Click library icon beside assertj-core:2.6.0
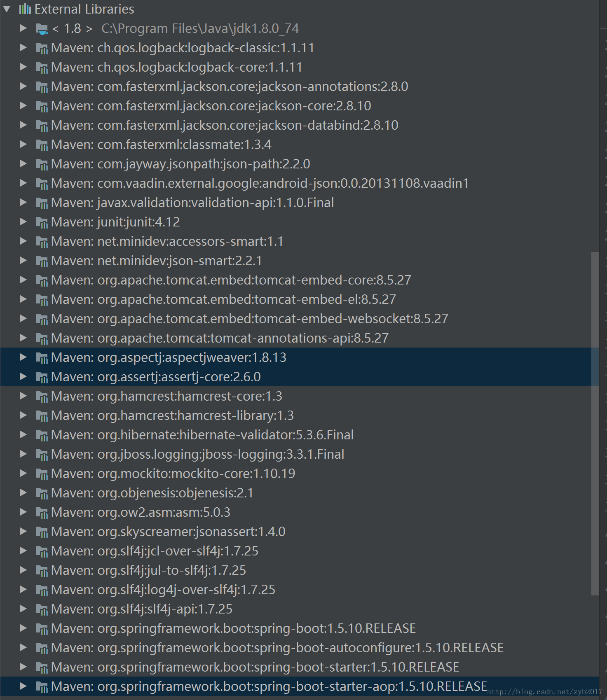The width and height of the screenshot is (607, 700). pos(42,377)
